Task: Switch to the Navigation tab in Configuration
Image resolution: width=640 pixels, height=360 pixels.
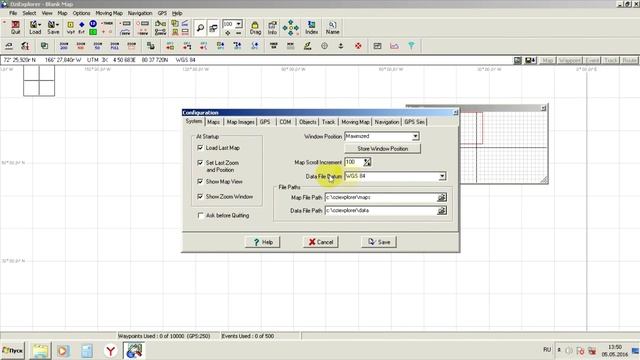Action: pyautogui.click(x=387, y=122)
